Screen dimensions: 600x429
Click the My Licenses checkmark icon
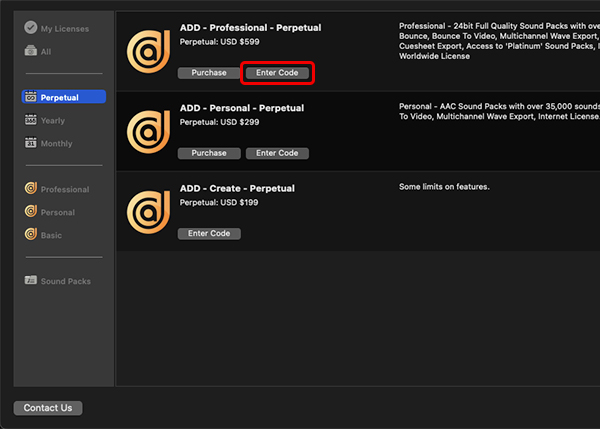[31, 28]
